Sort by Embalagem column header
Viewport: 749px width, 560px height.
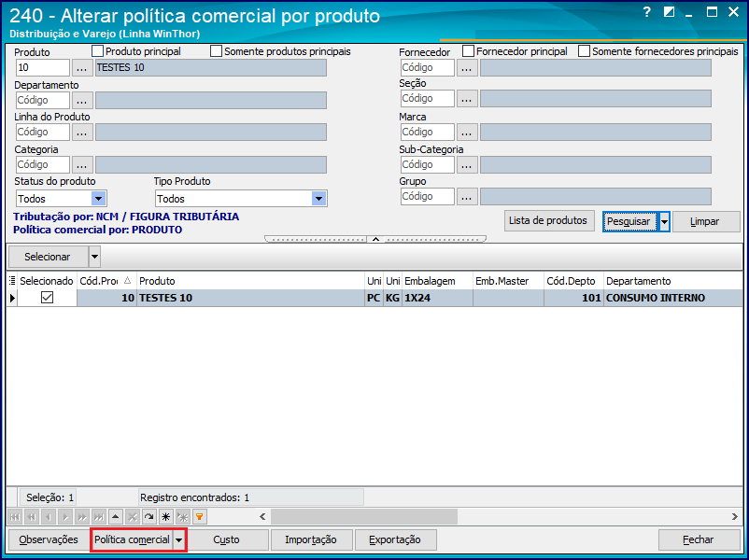click(x=437, y=281)
